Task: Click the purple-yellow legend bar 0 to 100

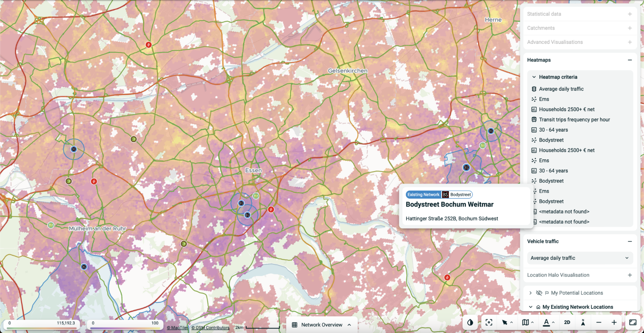Action: pyautogui.click(x=125, y=328)
